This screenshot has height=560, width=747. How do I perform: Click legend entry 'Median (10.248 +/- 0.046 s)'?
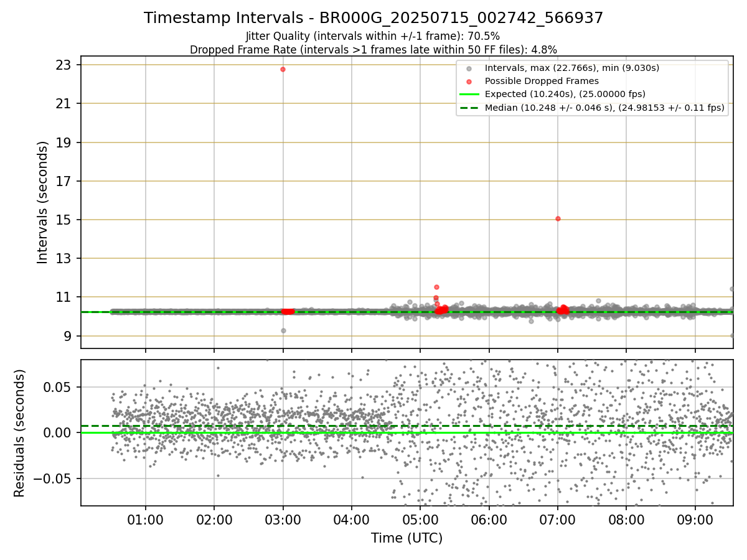[604, 108]
